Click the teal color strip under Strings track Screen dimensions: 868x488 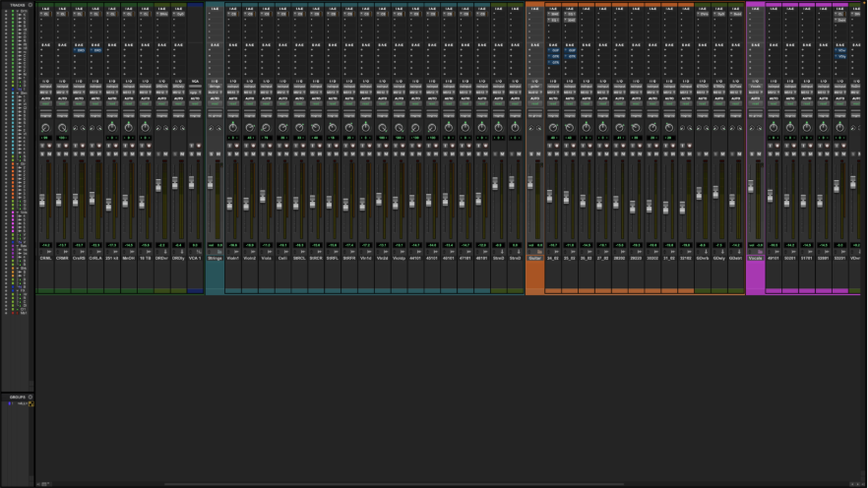[x=215, y=276]
